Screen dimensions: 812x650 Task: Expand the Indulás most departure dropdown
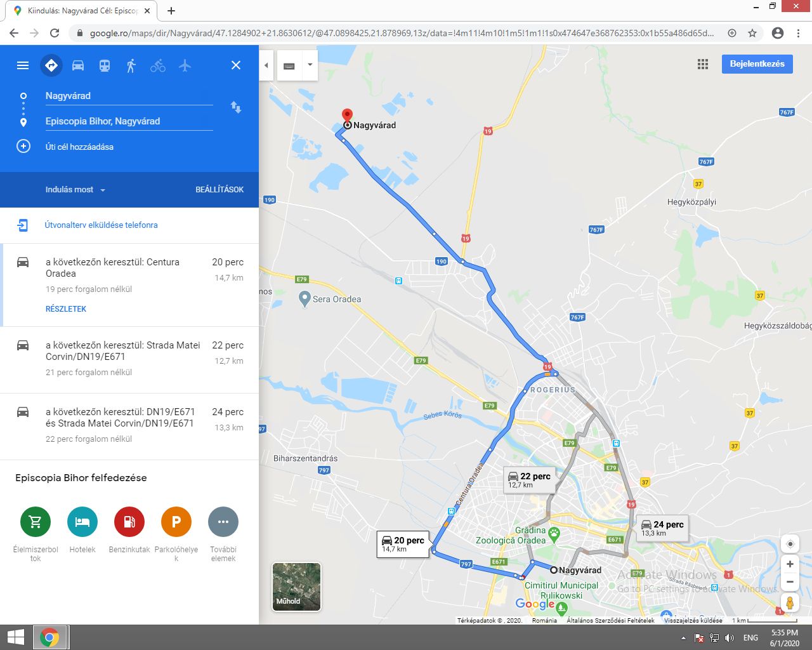click(75, 190)
